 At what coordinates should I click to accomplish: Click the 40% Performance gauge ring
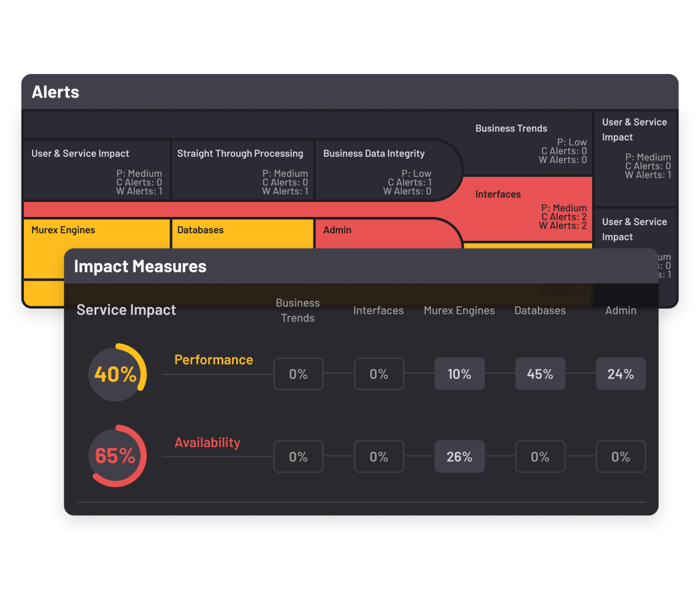117,373
